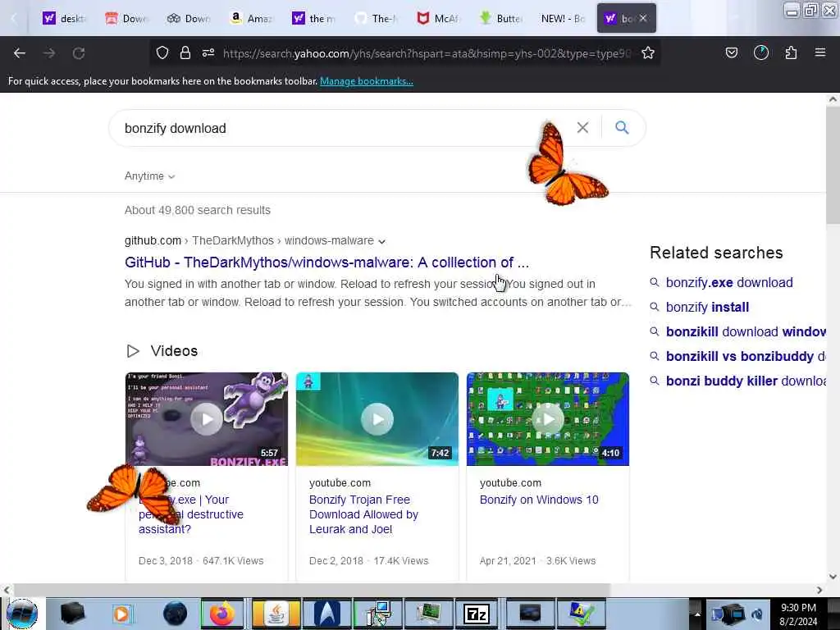The image size is (840, 630).
Task: Click the horizontal scrollbar thumb
Action: (x=311, y=590)
